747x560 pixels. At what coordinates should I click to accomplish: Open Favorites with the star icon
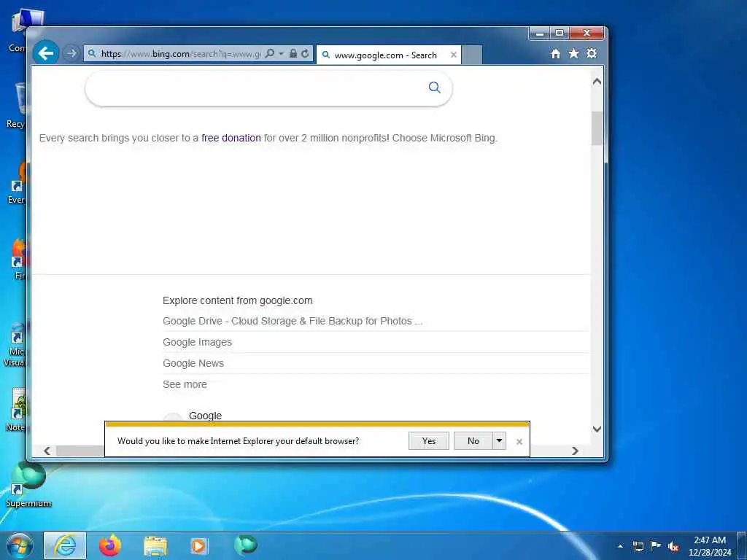coord(573,53)
